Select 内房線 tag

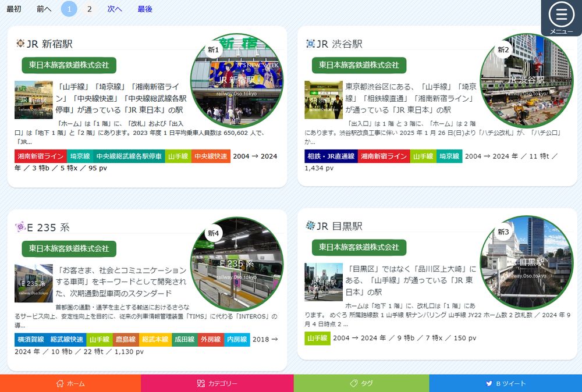pos(237,339)
